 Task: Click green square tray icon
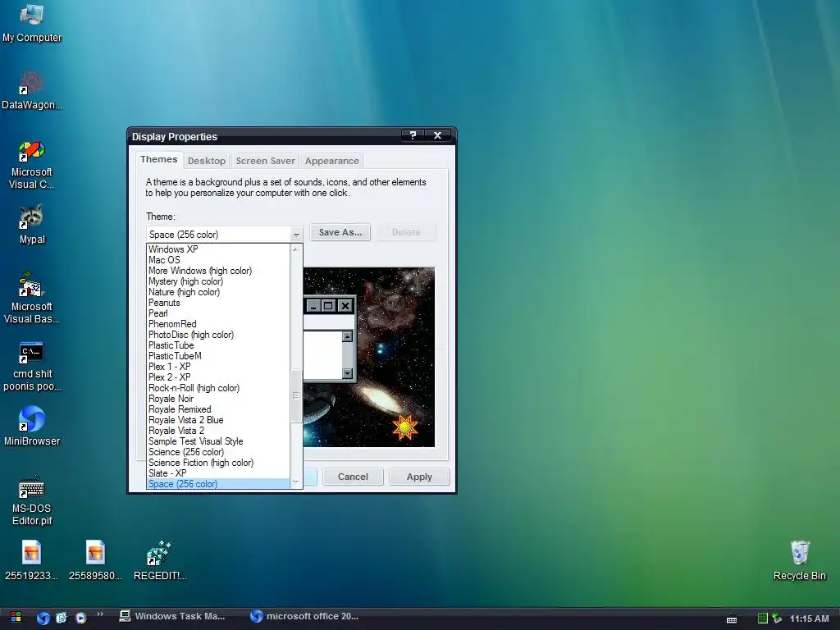coord(762,619)
